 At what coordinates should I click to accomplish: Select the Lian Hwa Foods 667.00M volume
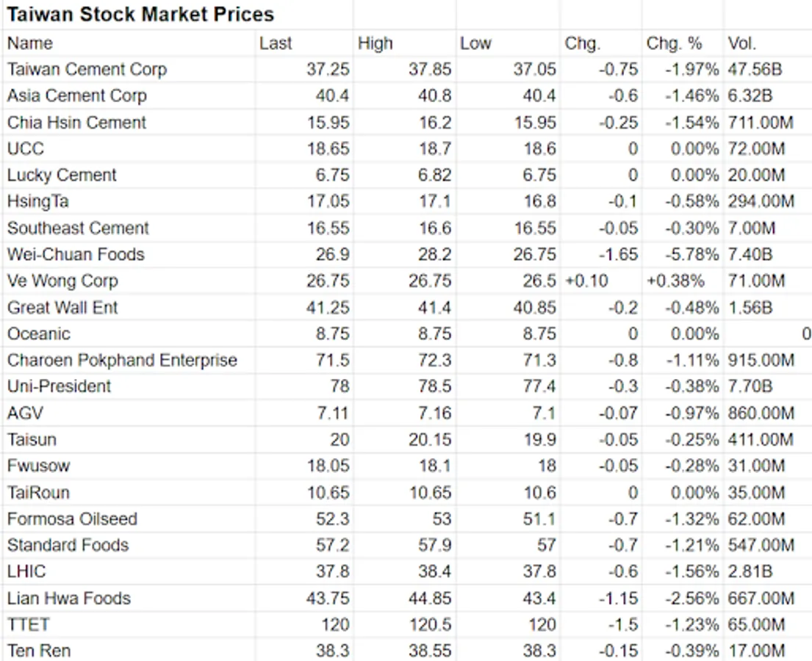[x=761, y=599]
